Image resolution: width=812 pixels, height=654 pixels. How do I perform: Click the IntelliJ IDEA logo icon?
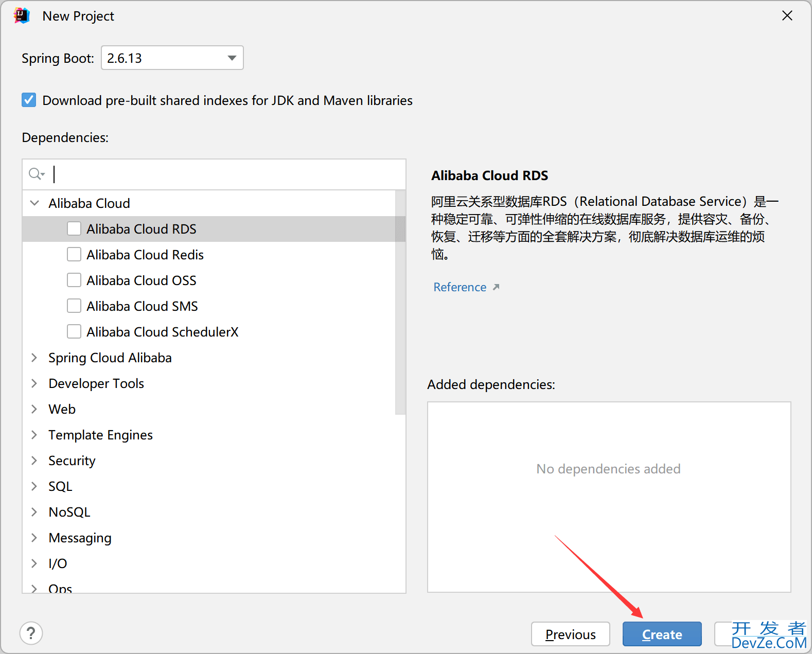click(x=22, y=16)
